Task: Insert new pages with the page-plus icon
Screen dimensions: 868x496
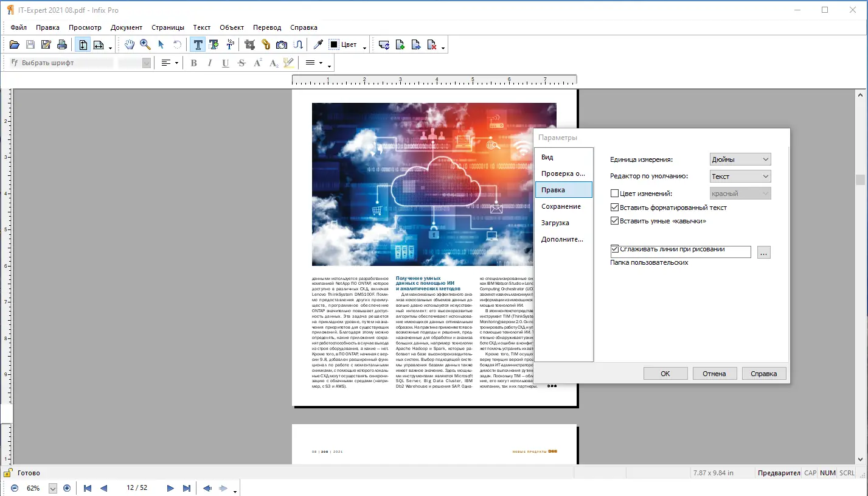Action: click(x=400, y=44)
